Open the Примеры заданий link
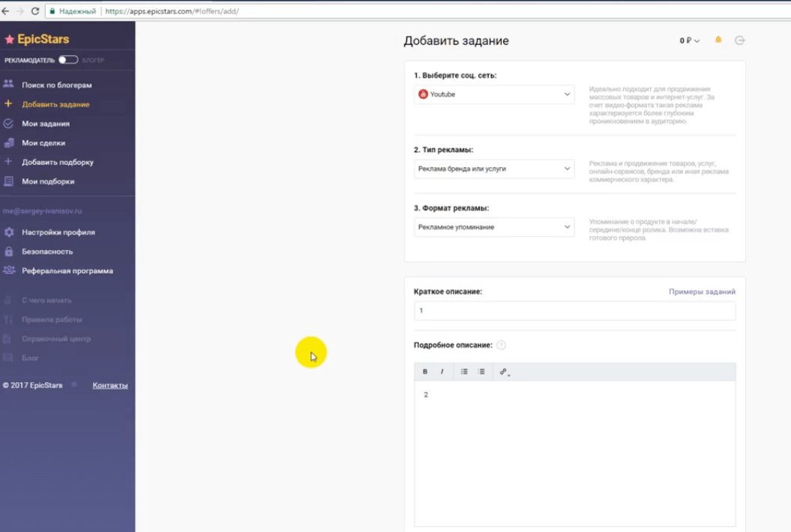Viewport: 791px width, 532px height. click(702, 291)
